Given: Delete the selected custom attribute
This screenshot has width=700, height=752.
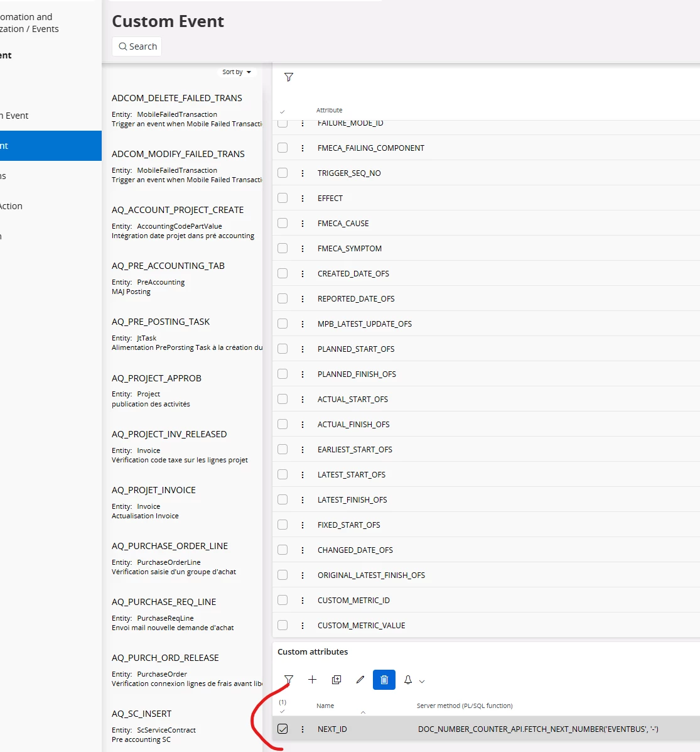Looking at the screenshot, I should 384,680.
